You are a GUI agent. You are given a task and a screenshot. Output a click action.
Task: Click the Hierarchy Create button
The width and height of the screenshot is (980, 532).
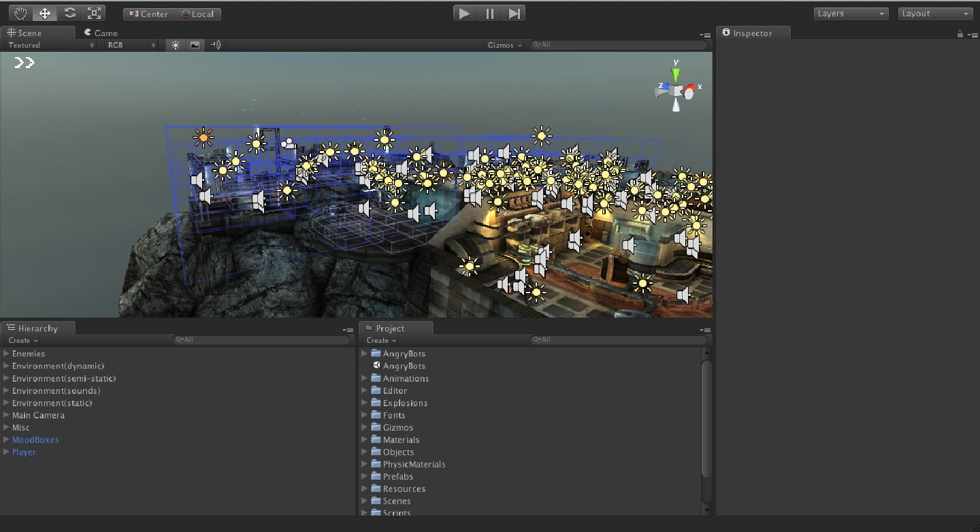click(22, 340)
